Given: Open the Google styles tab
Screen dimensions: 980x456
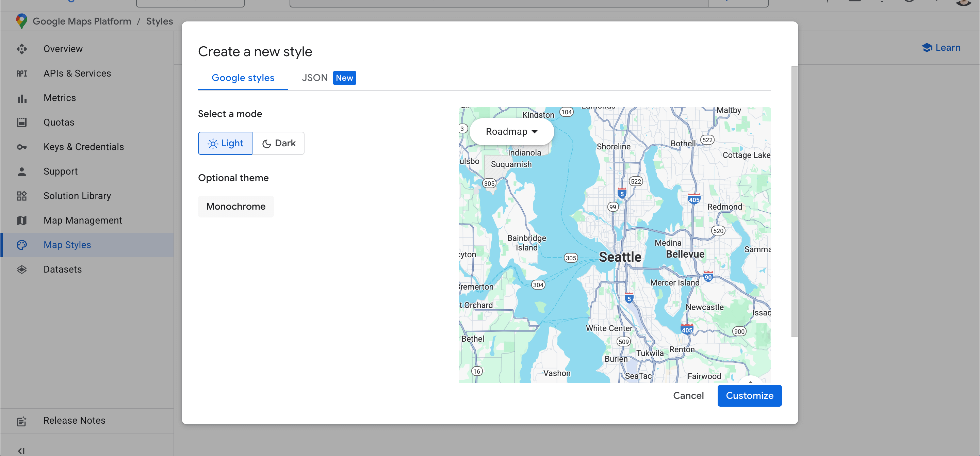Looking at the screenshot, I should point(243,78).
